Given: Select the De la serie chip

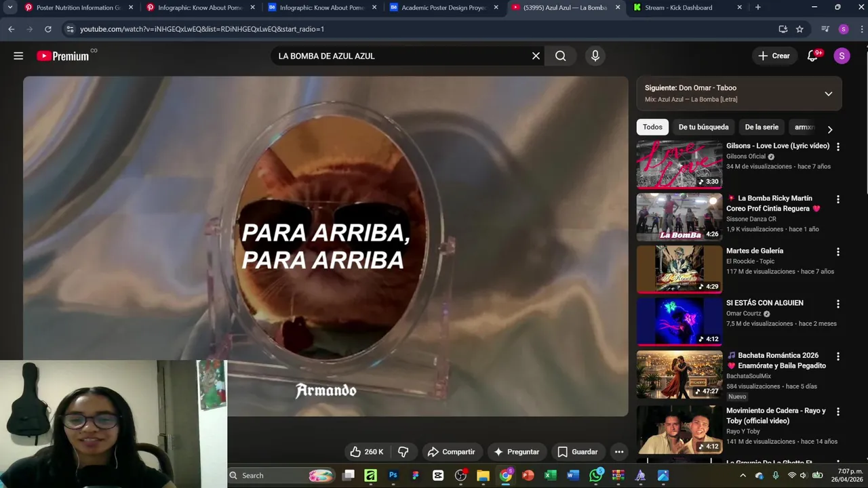Looking at the screenshot, I should click(x=762, y=127).
